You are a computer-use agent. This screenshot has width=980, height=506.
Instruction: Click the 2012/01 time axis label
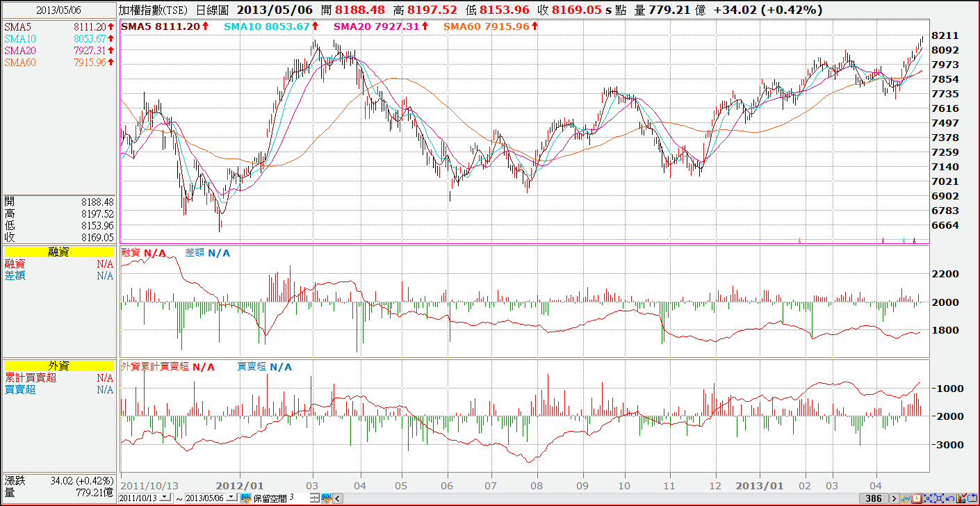coord(240,485)
